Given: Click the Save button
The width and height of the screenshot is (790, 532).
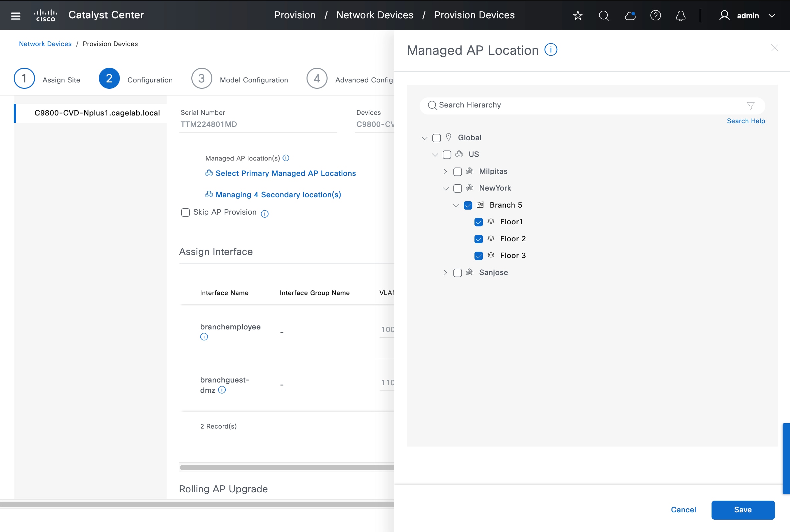Looking at the screenshot, I should coord(743,510).
